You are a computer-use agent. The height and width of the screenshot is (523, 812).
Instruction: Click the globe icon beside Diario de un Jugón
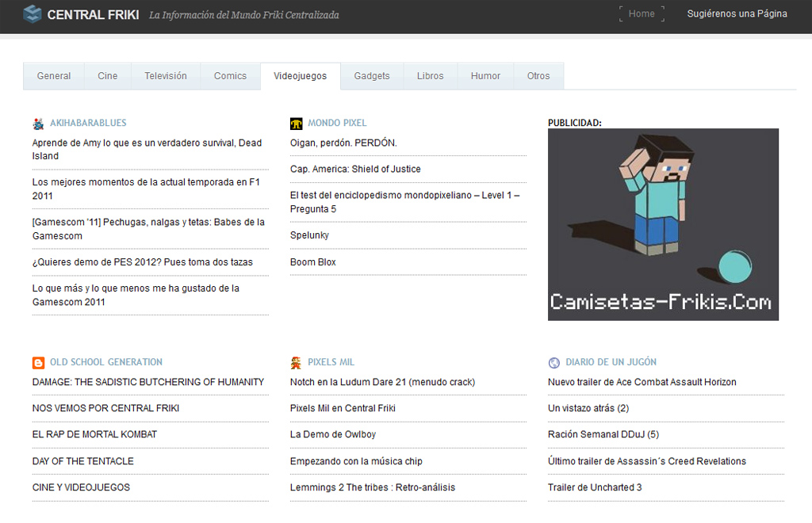553,363
